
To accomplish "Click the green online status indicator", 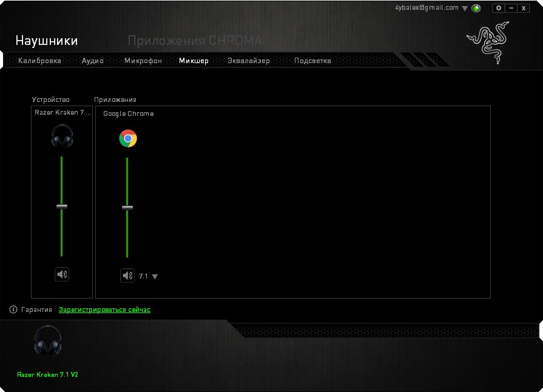I will 476,8.
